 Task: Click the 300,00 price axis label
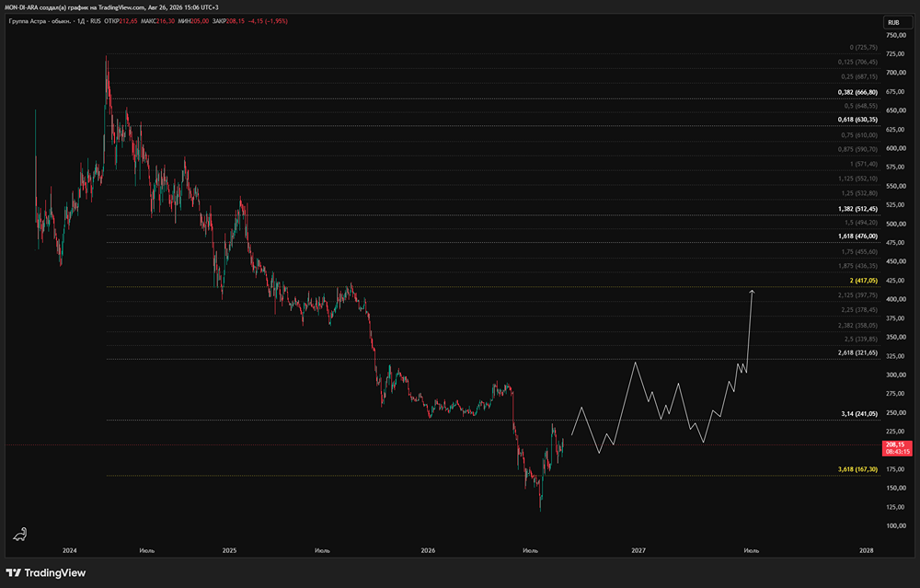pyautogui.click(x=896, y=375)
